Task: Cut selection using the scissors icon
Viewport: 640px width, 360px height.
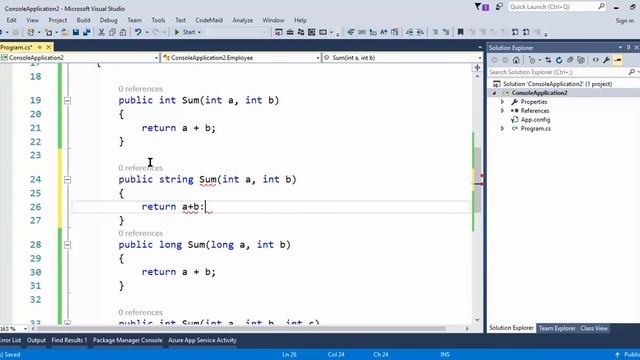Action: click(x=102, y=32)
